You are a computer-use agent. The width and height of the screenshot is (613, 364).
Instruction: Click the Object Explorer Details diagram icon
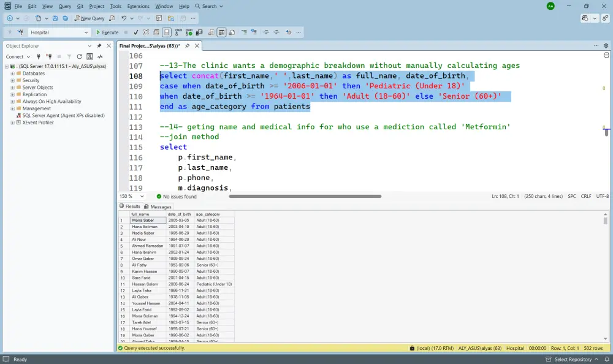(x=89, y=57)
